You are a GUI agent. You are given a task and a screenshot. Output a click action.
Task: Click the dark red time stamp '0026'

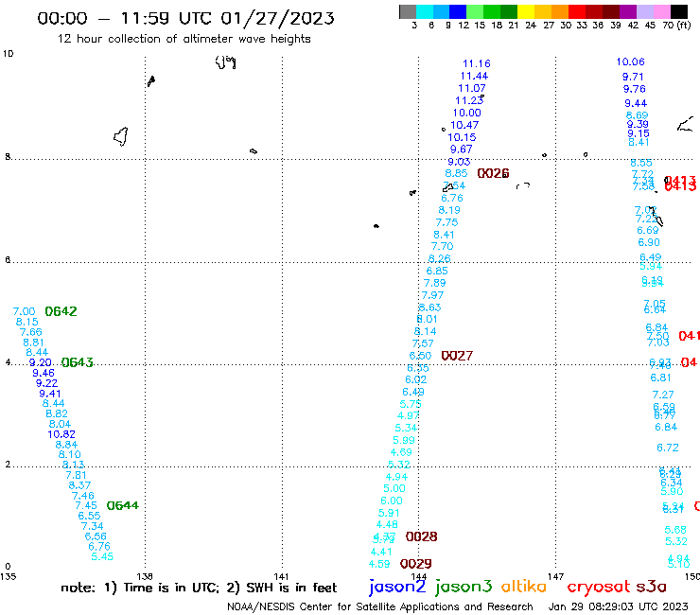(493, 173)
